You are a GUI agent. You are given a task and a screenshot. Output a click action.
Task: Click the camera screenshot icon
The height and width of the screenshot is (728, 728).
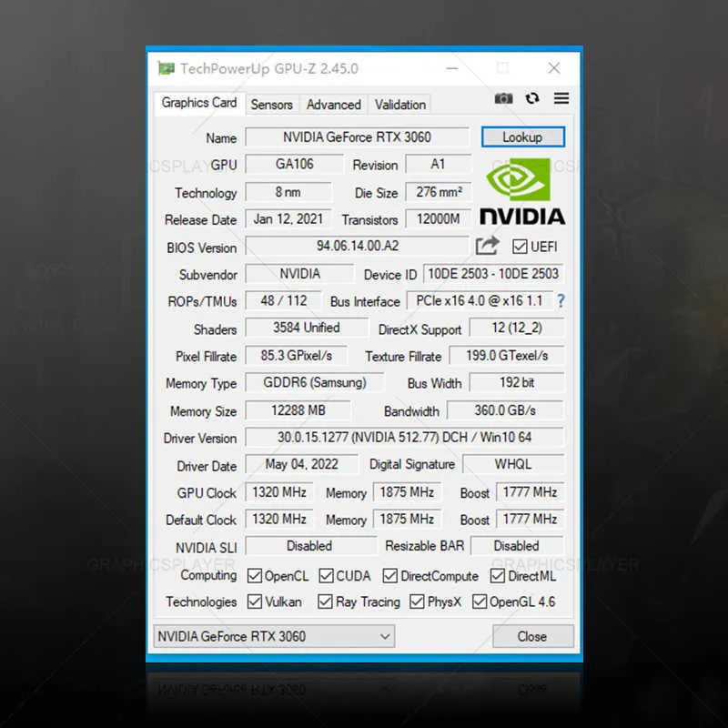[x=504, y=98]
